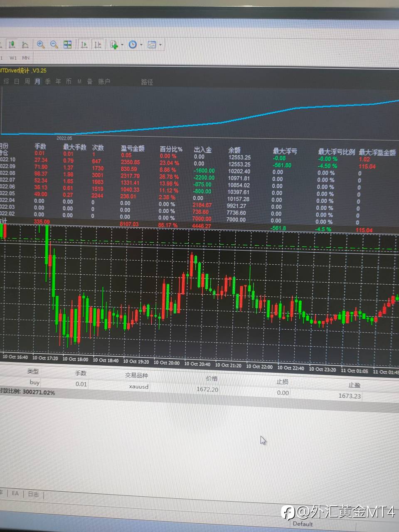Screen dimensions: 399x532
Task: Open the 日志 terminal tab
Action: click(x=33, y=494)
